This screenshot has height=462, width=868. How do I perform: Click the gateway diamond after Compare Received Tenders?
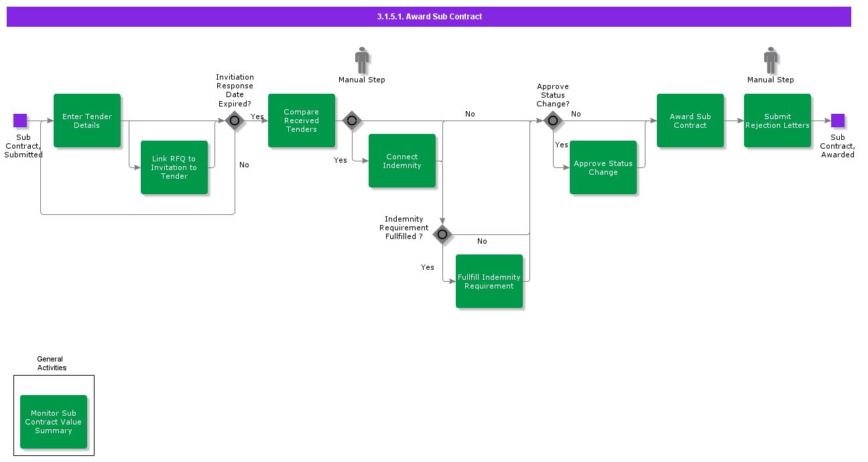352,121
